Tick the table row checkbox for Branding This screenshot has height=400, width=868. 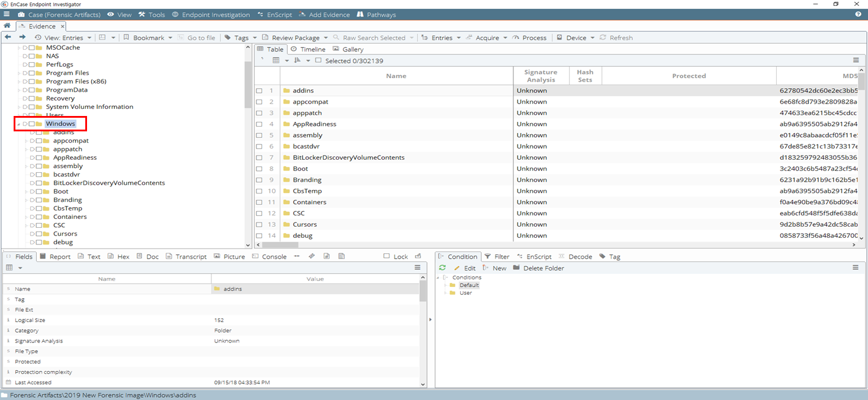click(259, 180)
